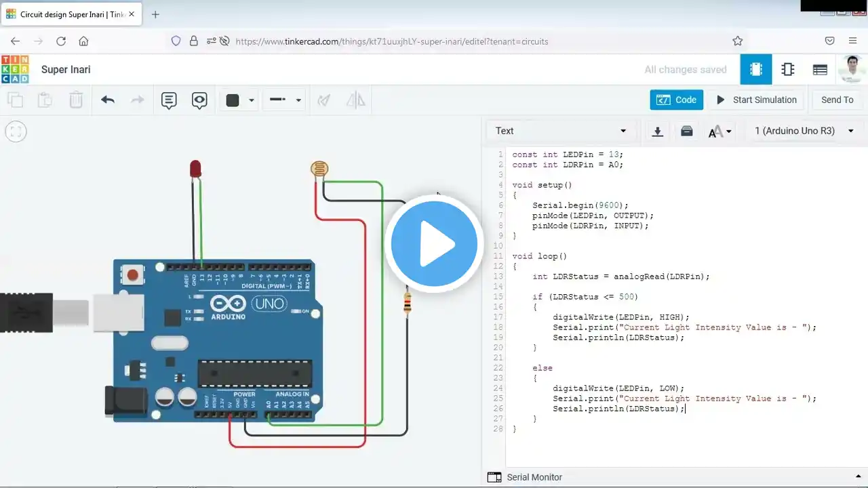This screenshot has width=868, height=488.
Task: Open the component list view
Action: click(x=820, y=69)
